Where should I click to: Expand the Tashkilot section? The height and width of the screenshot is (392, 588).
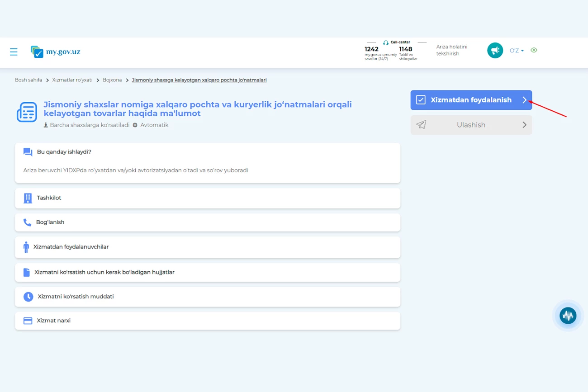208,198
